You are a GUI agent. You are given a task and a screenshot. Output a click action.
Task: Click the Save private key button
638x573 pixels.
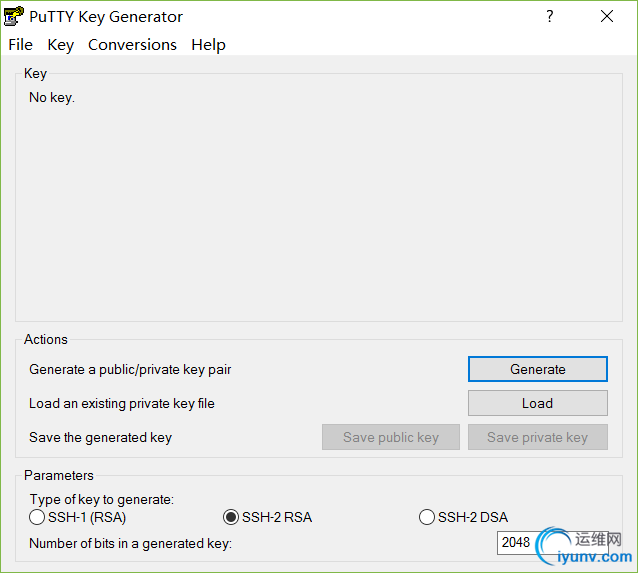(x=537, y=437)
